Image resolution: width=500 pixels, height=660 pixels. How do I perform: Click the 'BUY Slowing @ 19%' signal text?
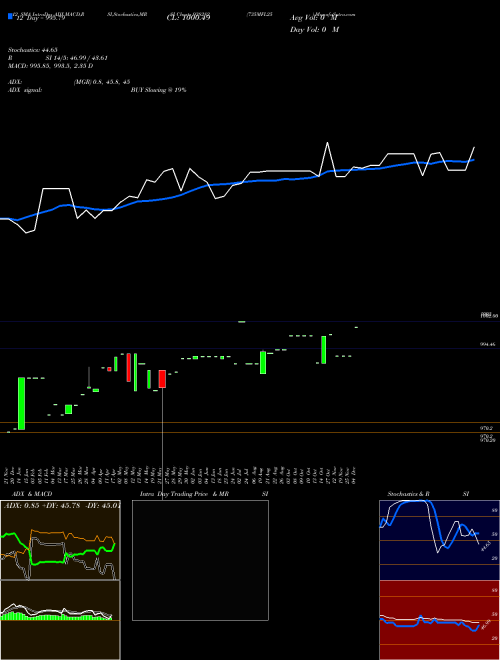tap(158, 90)
